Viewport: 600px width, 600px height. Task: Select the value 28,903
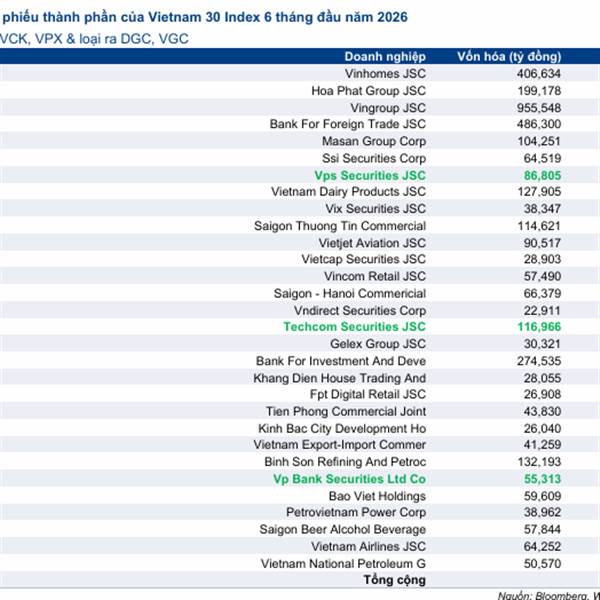tap(542, 259)
